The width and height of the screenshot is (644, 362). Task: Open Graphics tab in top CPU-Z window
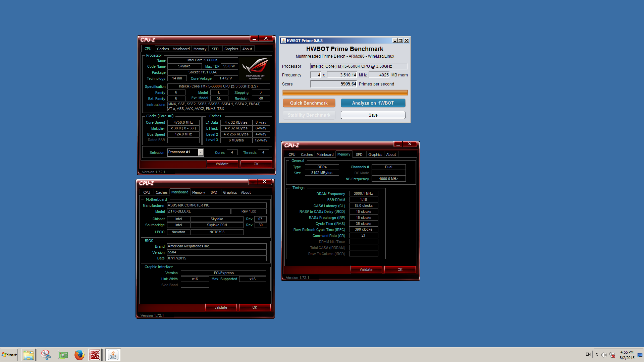pyautogui.click(x=231, y=49)
